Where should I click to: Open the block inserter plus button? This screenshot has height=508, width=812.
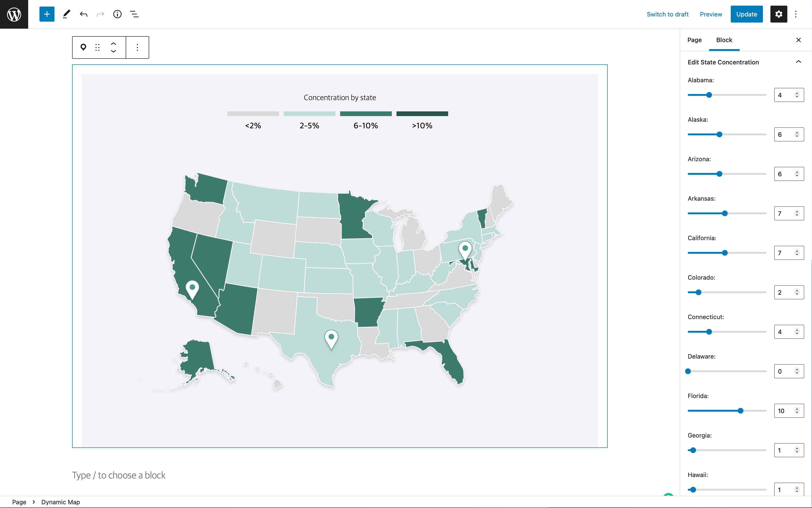click(47, 14)
